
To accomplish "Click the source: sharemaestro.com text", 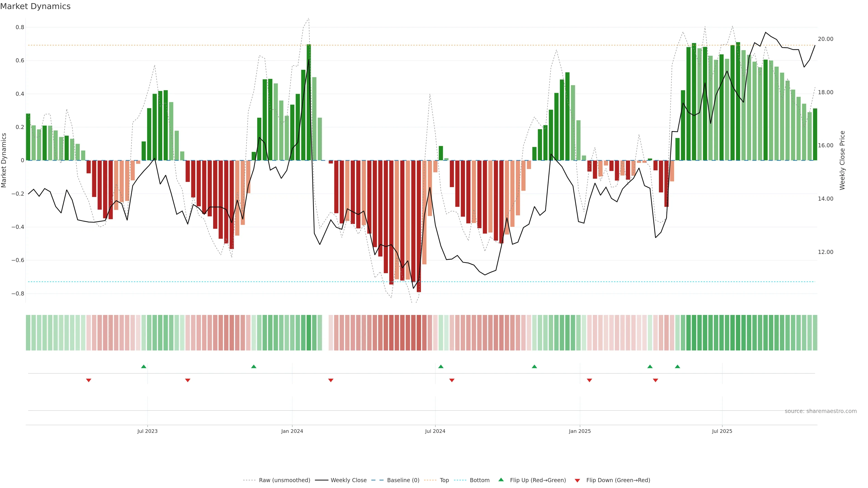I will click(x=821, y=411).
